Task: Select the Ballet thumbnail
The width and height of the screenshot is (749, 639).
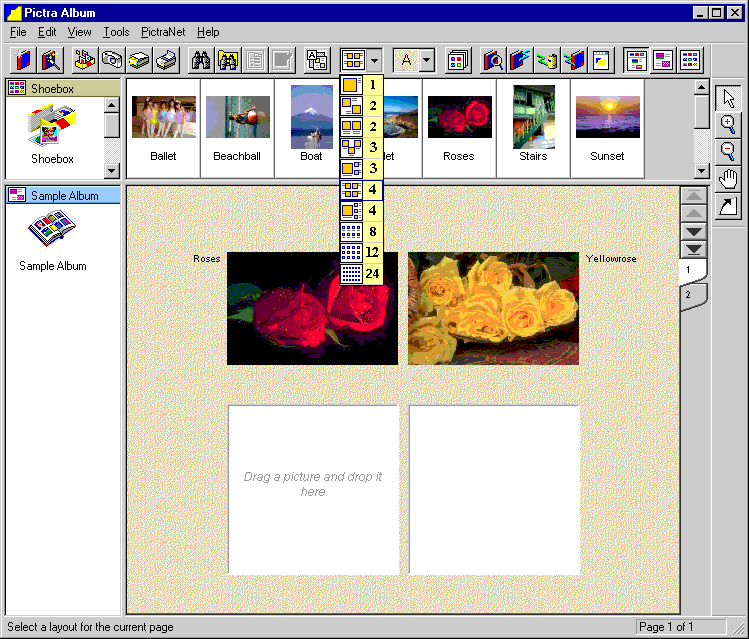Action: pyautogui.click(x=163, y=128)
